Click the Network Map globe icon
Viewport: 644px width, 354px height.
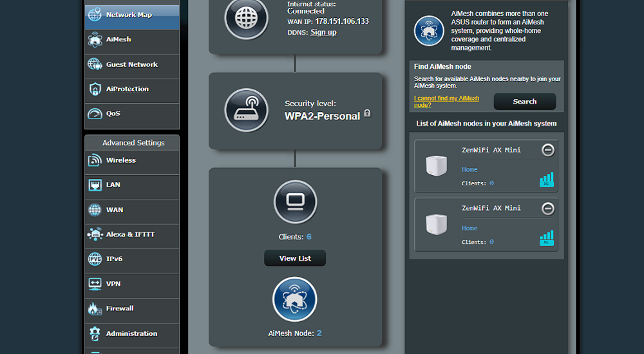(95, 14)
